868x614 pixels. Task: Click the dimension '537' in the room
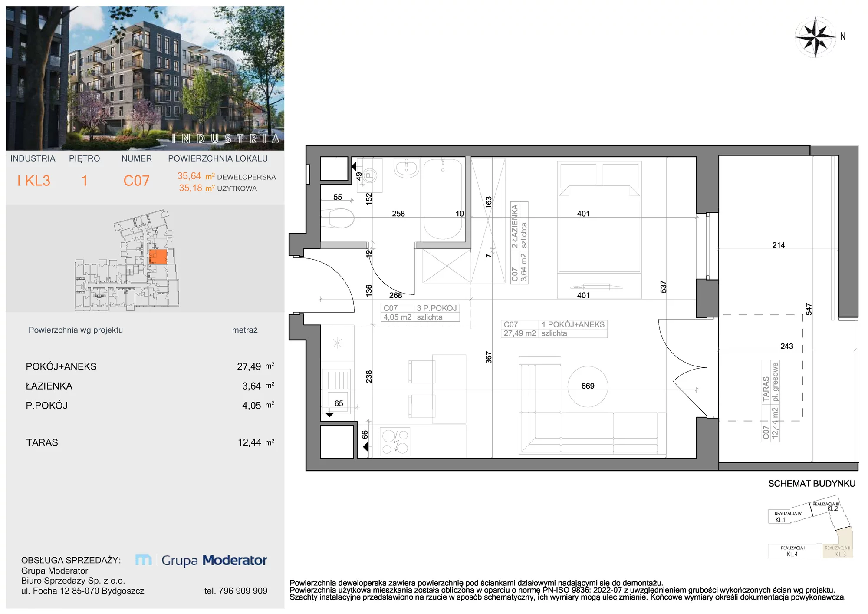pos(663,287)
